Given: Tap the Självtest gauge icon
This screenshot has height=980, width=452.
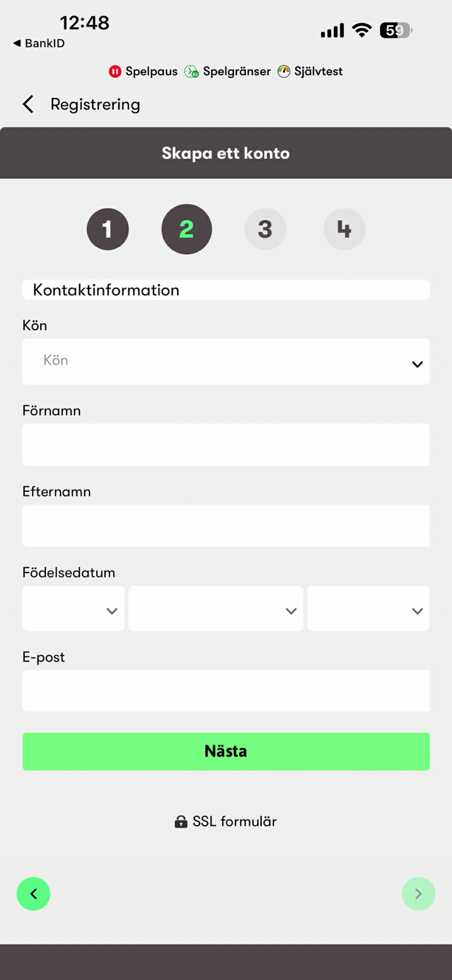Looking at the screenshot, I should point(284,72).
